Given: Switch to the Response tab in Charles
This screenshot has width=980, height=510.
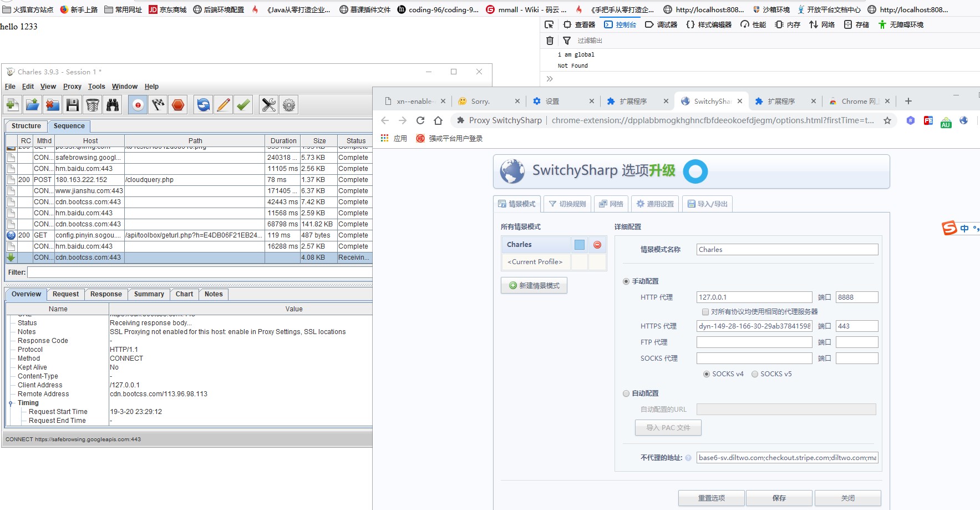Looking at the screenshot, I should point(106,294).
